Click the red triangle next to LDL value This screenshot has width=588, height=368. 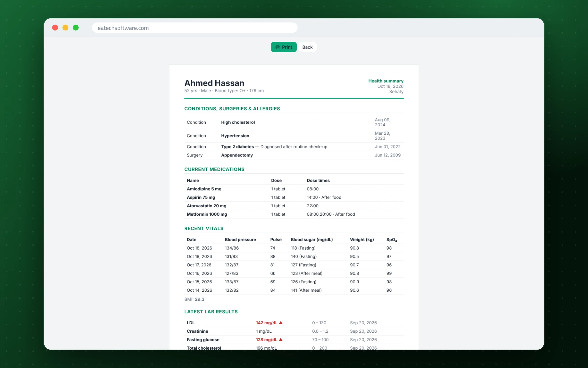point(281,323)
